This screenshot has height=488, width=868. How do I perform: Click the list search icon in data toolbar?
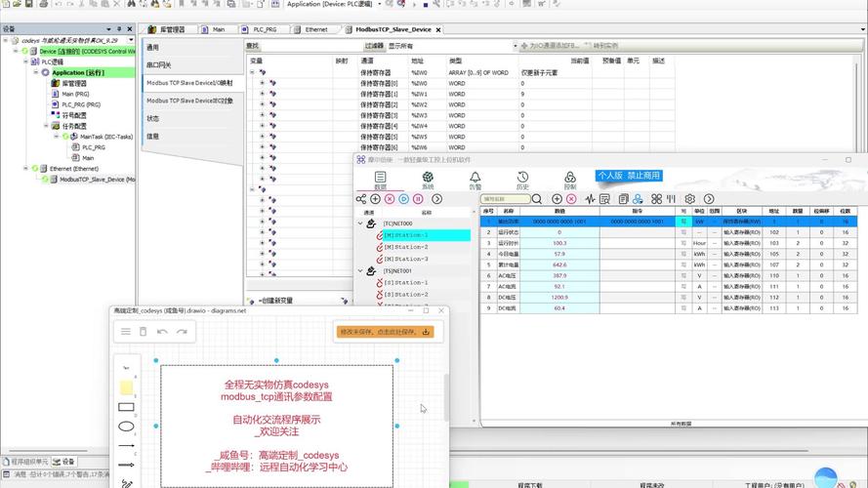pyautogui.click(x=604, y=199)
